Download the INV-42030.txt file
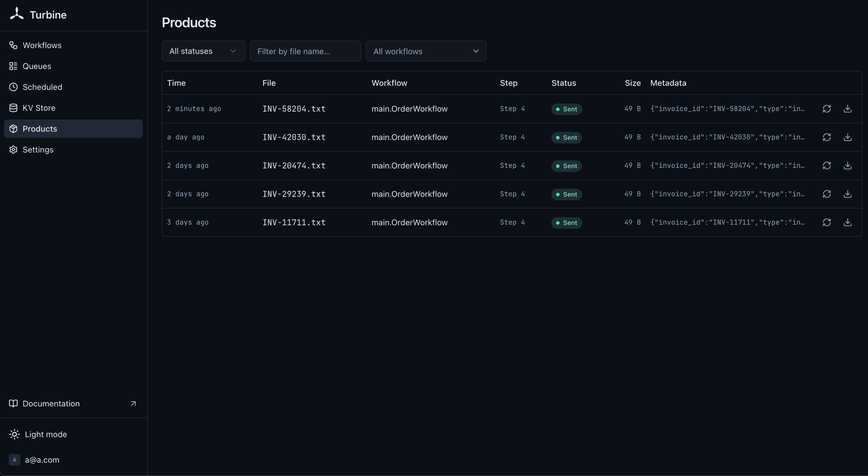868x476 pixels. click(x=847, y=137)
